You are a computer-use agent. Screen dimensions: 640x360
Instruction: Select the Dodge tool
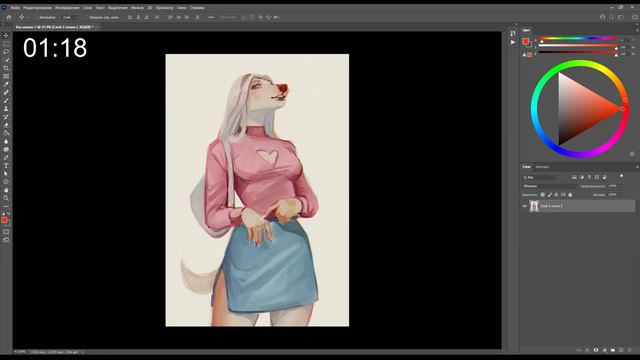tap(6, 150)
